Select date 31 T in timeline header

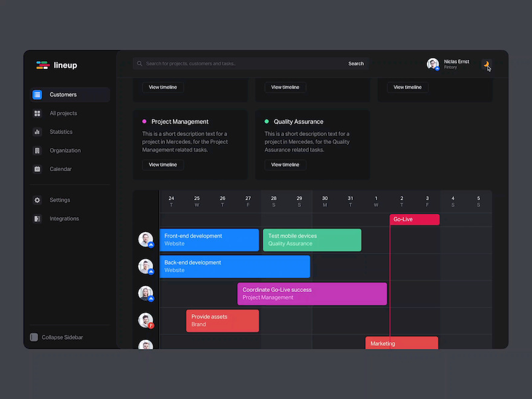pos(351,201)
